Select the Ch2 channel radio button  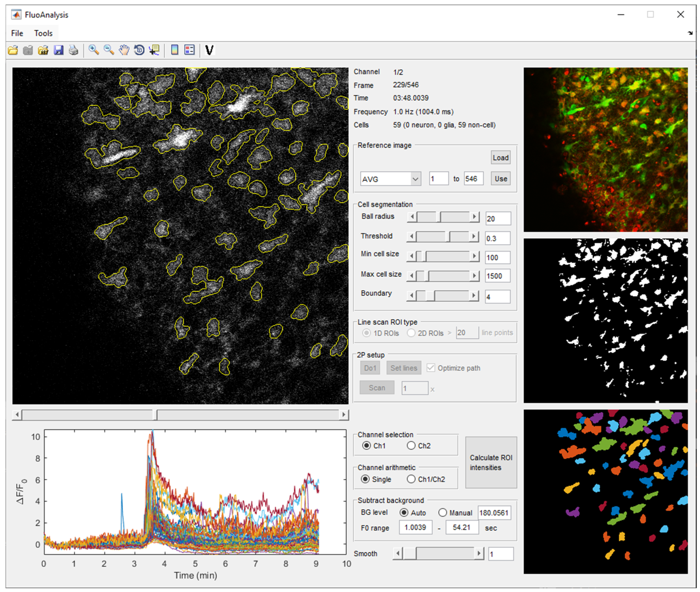(x=411, y=446)
